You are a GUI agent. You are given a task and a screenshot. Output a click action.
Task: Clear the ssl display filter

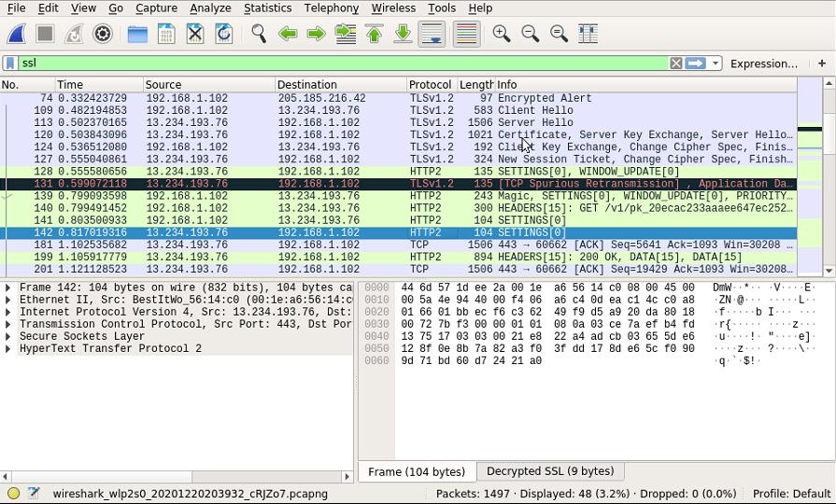pyautogui.click(x=675, y=63)
